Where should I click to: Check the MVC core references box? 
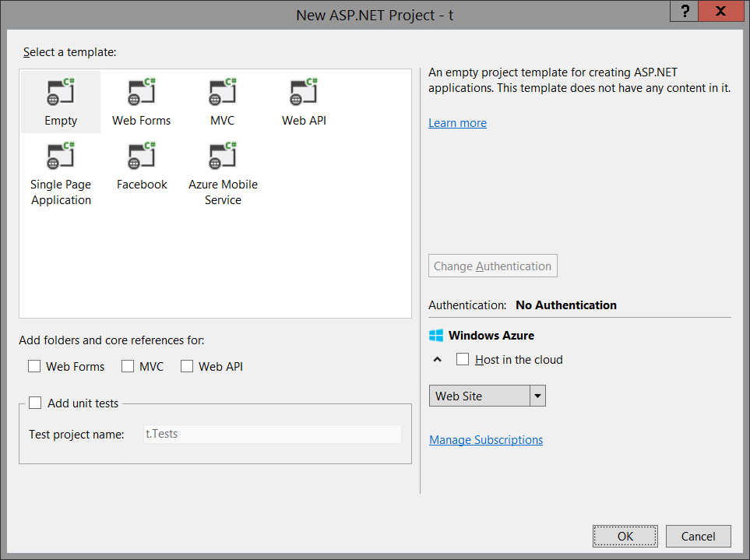coord(128,366)
